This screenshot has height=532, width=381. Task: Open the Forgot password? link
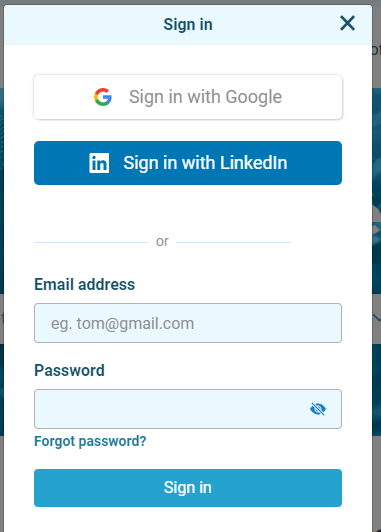(90, 441)
